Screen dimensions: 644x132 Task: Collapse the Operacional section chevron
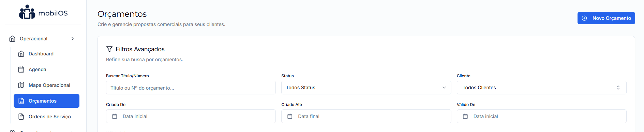click(x=73, y=39)
